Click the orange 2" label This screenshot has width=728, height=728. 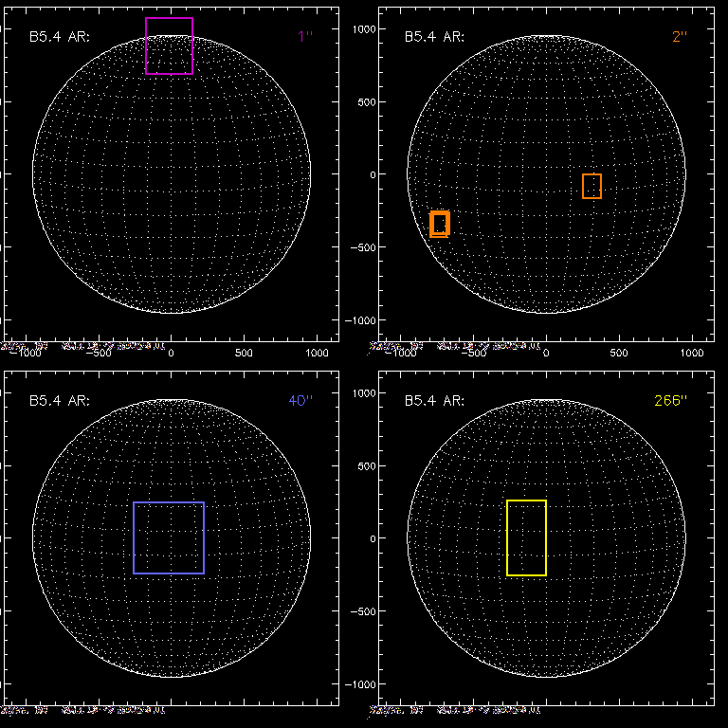[678, 36]
